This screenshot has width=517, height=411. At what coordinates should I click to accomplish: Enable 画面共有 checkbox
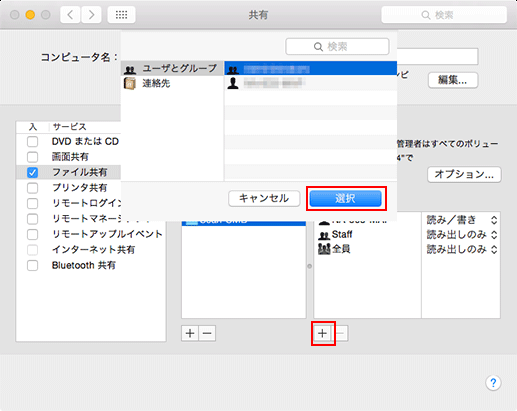32,157
